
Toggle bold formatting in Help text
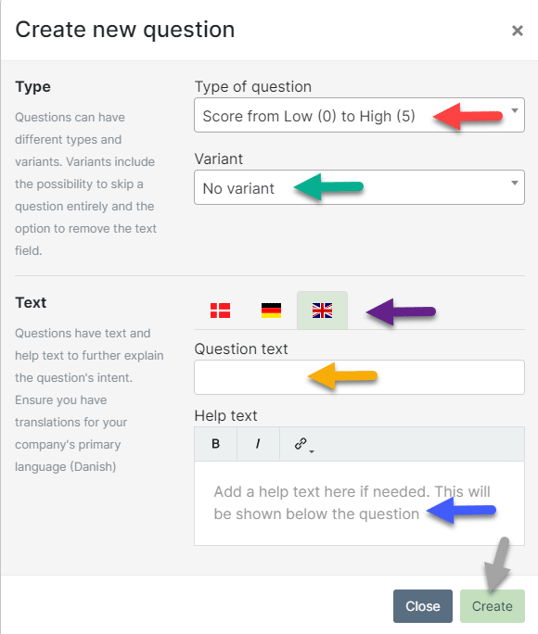pyautogui.click(x=216, y=444)
